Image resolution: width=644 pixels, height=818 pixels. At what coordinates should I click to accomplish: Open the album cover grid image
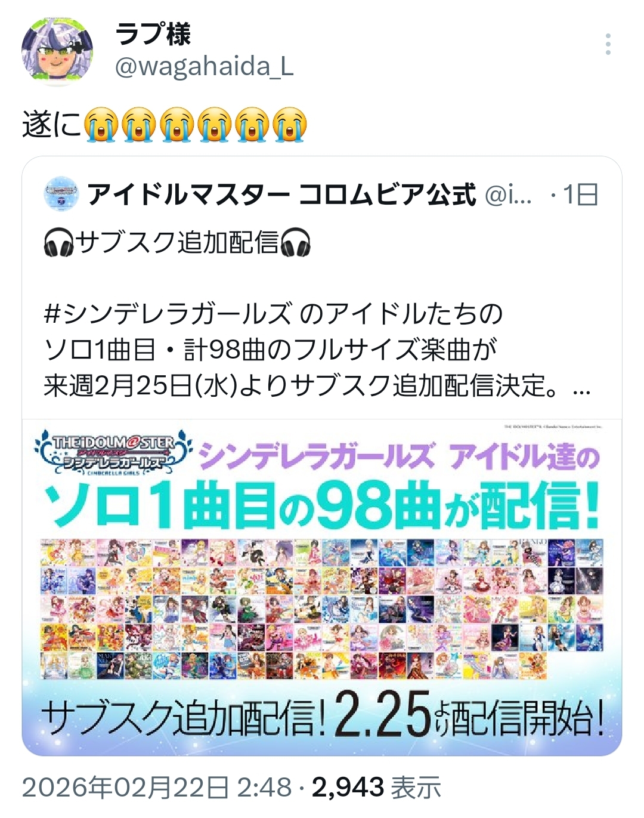(x=322, y=609)
